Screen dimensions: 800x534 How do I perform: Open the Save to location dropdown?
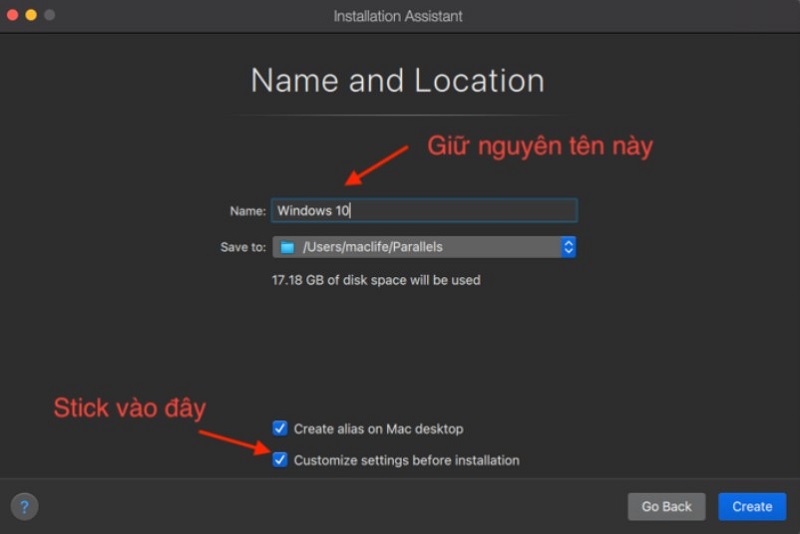(424, 247)
